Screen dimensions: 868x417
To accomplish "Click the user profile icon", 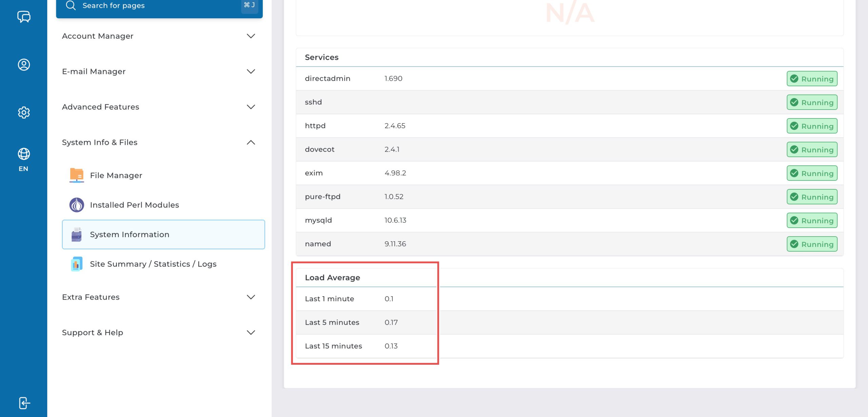I will 24,64.
